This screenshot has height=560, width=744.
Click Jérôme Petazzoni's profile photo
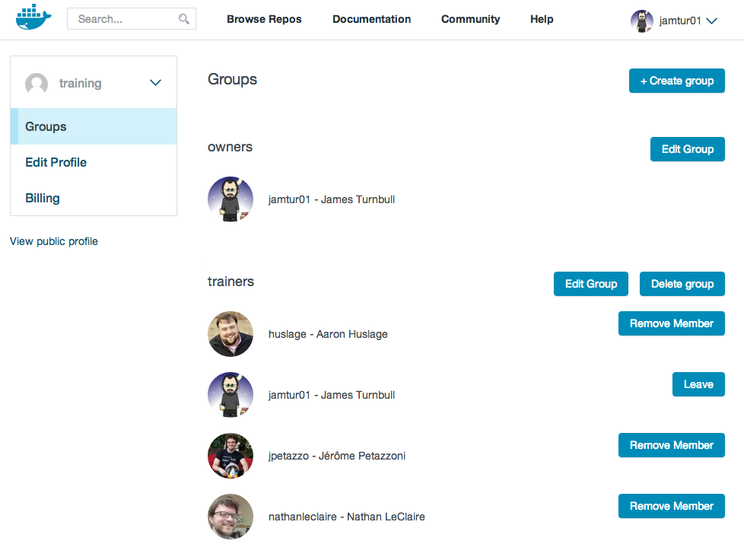231,456
